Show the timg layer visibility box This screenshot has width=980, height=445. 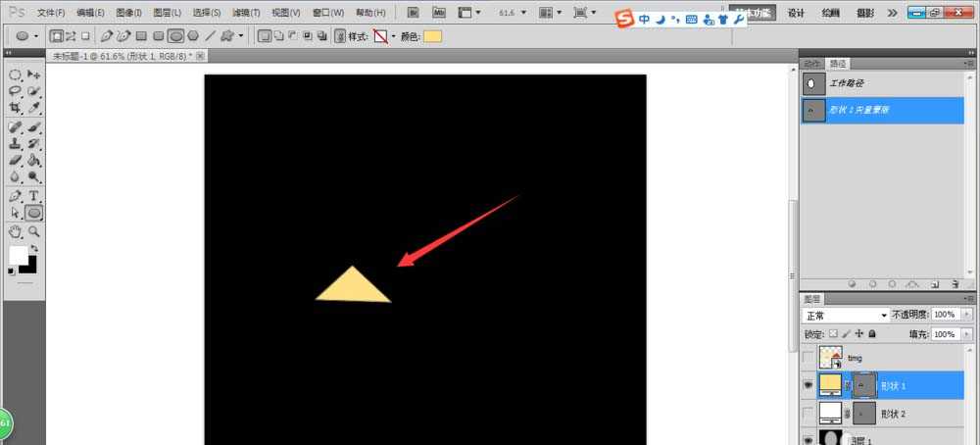coord(808,359)
